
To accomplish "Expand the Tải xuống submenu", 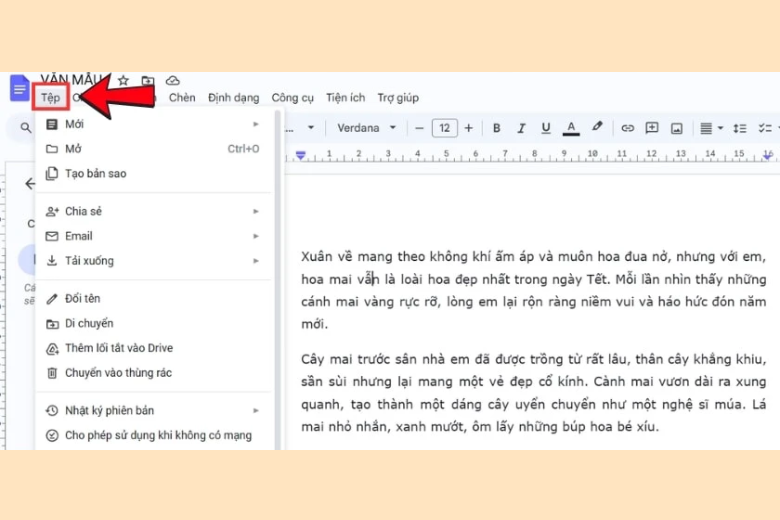I will click(x=153, y=261).
